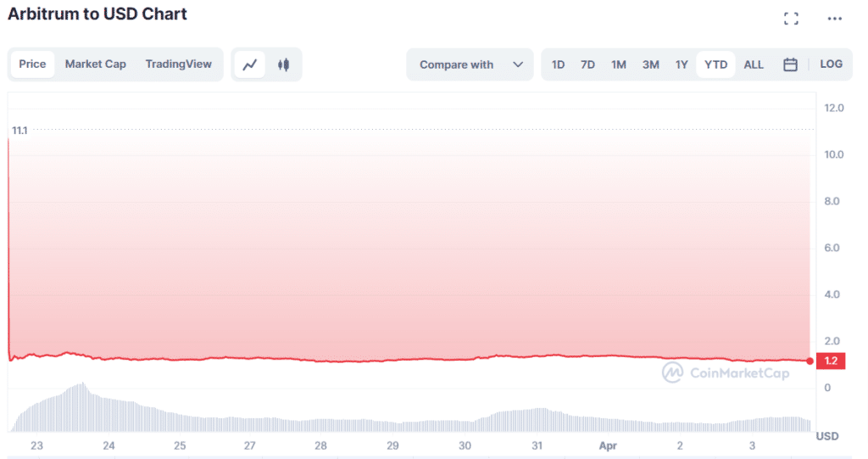Show ALL time price history

pyautogui.click(x=754, y=64)
